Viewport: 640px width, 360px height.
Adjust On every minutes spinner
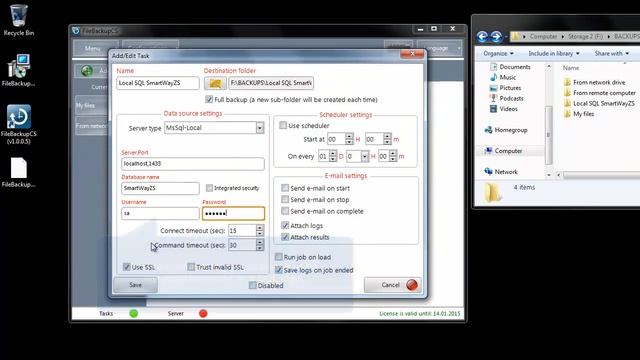[393, 156]
